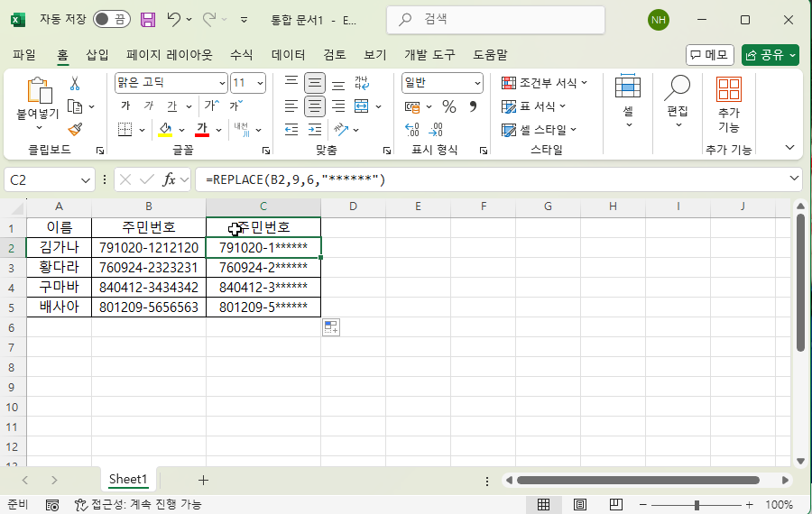Click the Paste clipboard icon
Image resolution: width=812 pixels, height=514 pixels.
40,90
